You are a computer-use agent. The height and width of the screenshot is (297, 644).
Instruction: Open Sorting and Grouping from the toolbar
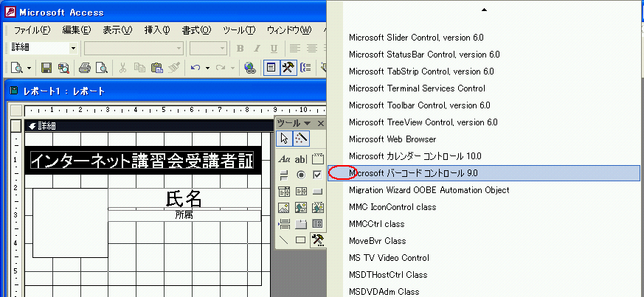click(305, 68)
